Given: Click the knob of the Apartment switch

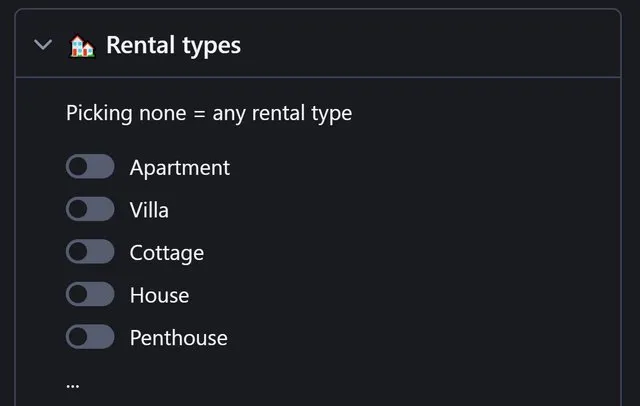Looking at the screenshot, I should point(78,166).
